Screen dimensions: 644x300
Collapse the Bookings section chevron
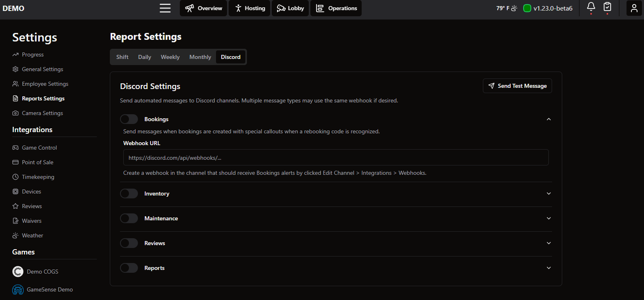(548, 119)
